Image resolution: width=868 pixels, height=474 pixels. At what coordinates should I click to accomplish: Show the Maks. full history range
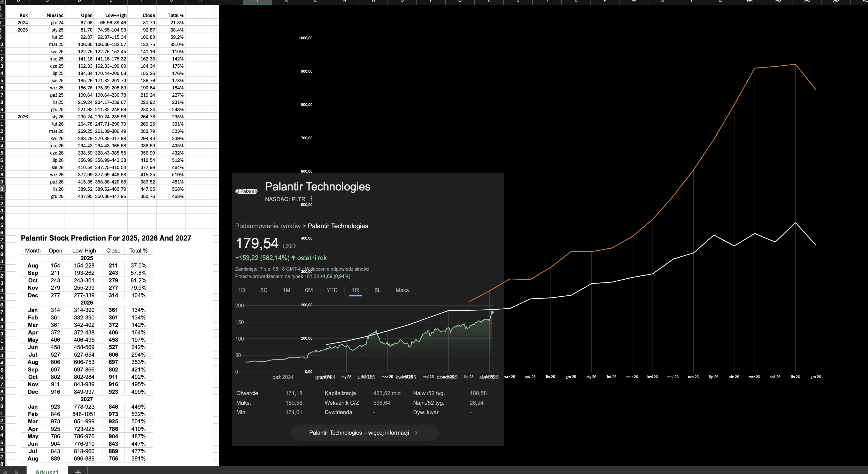(403, 290)
